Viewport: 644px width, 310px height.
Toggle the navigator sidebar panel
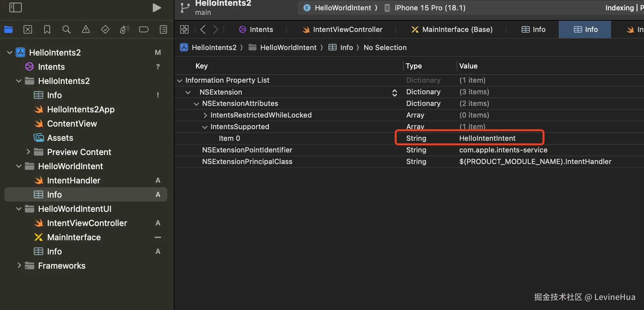pyautogui.click(x=16, y=7)
